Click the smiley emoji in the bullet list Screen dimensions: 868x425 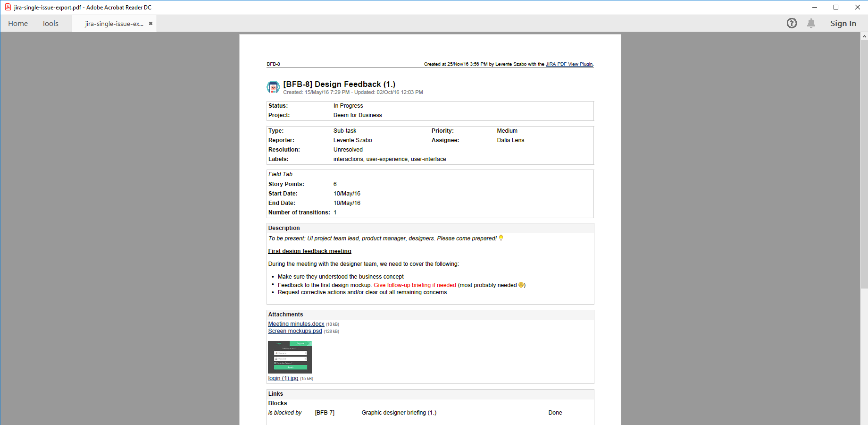pyautogui.click(x=521, y=285)
